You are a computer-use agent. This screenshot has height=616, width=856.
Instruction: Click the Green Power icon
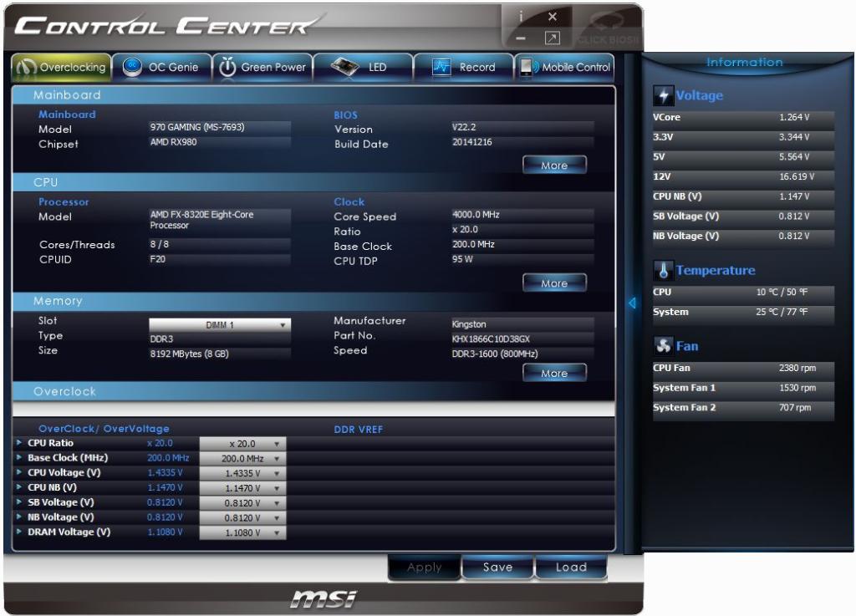pyautogui.click(x=227, y=67)
